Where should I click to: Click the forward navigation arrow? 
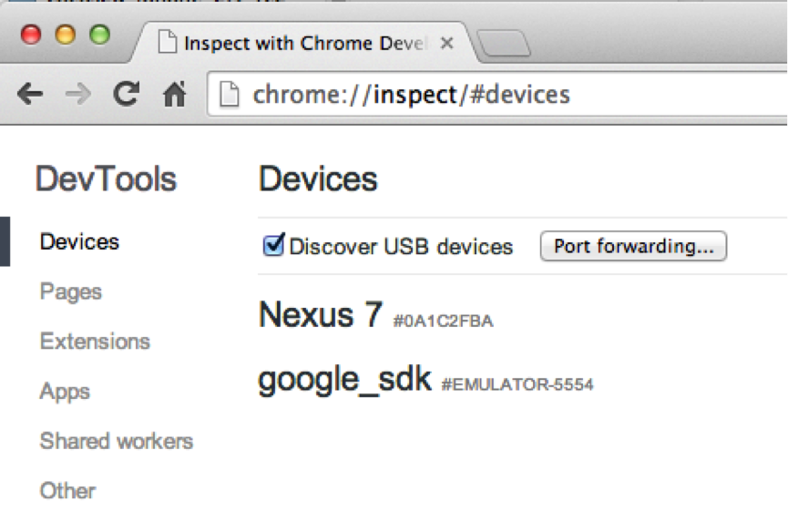[78, 94]
